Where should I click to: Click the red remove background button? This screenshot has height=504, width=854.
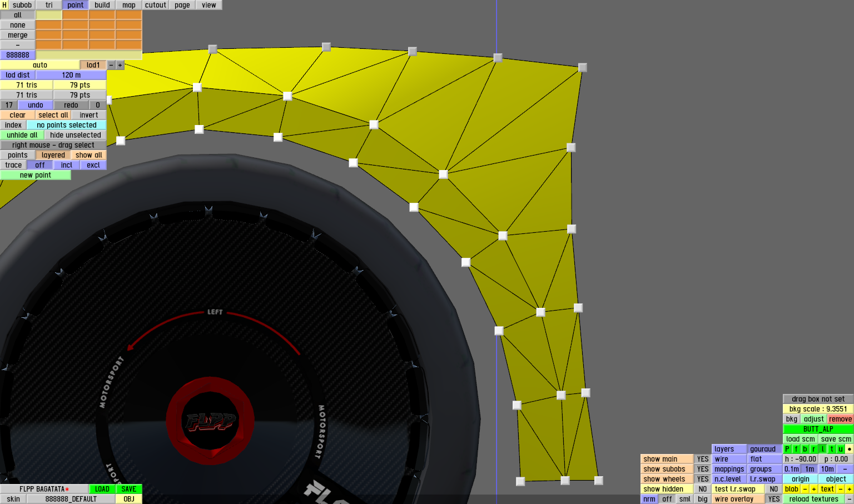(x=841, y=419)
